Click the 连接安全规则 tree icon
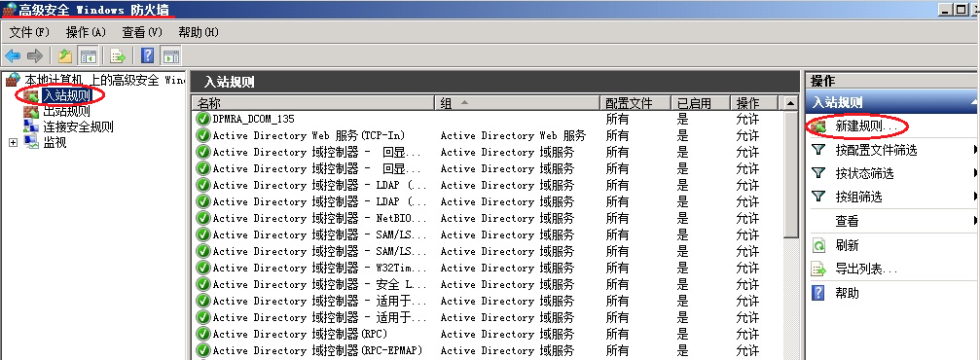The height and width of the screenshot is (360, 980). [30, 127]
